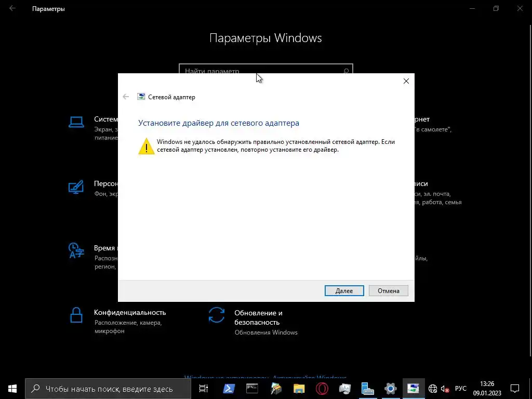532x399 pixels.
Task: Open the paintbrush archive app on taskbar
Action: [276, 389]
